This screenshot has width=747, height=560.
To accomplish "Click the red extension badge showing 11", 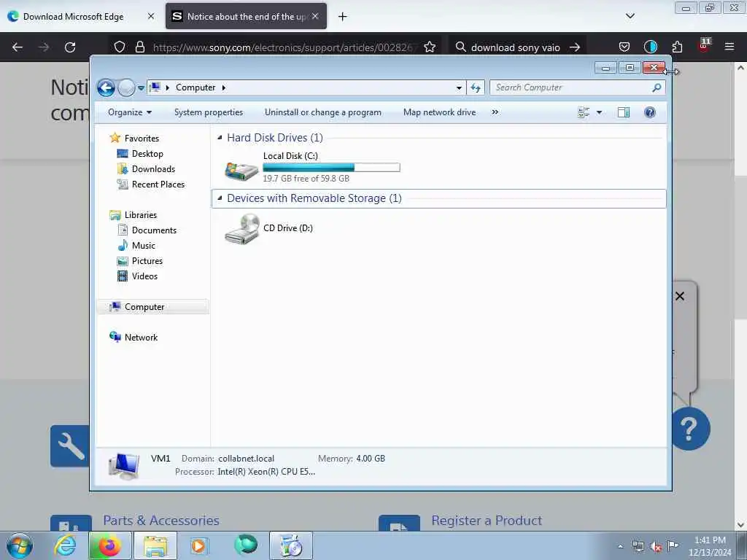I will click(x=704, y=44).
